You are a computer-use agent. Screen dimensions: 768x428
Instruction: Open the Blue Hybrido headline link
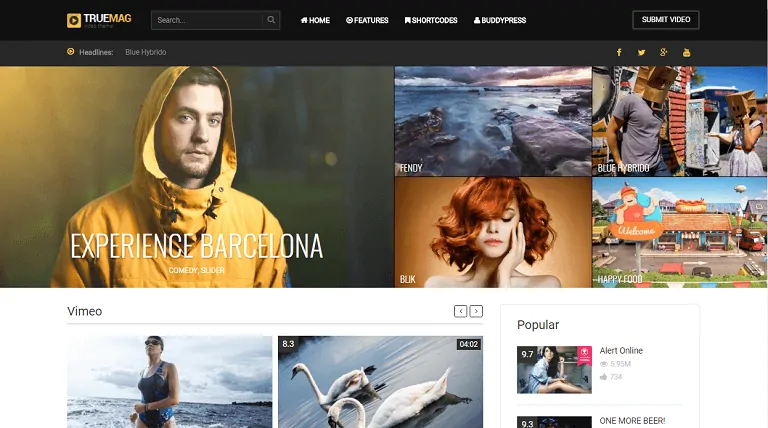[145, 52]
